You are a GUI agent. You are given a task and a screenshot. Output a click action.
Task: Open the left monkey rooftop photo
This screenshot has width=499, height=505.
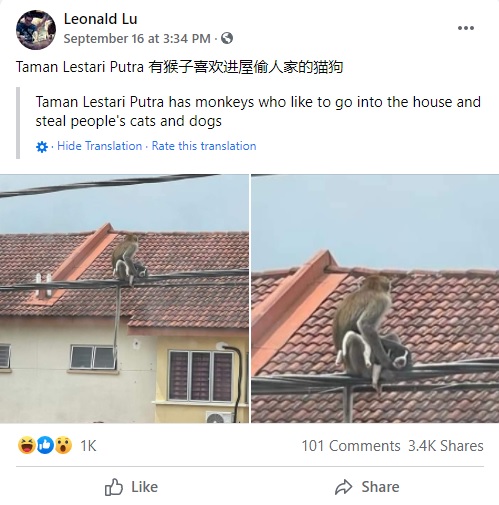124,299
